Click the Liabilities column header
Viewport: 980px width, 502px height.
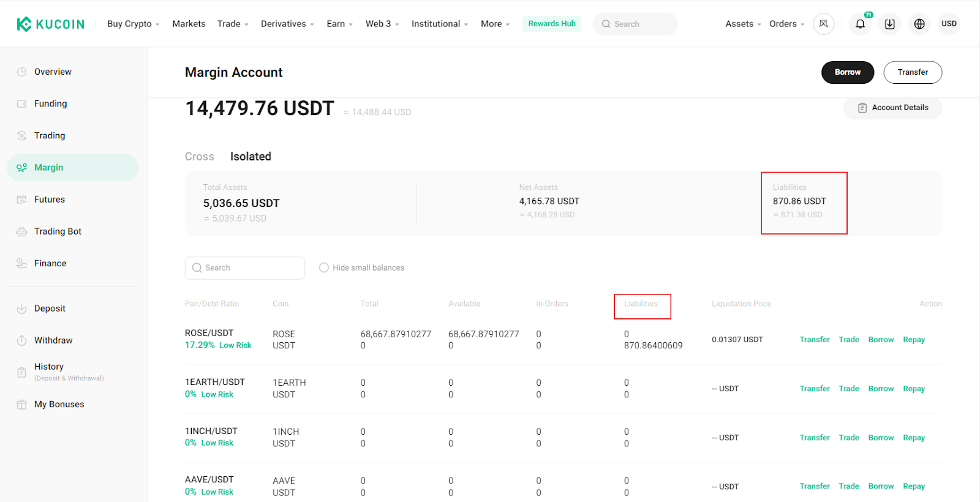tap(641, 304)
